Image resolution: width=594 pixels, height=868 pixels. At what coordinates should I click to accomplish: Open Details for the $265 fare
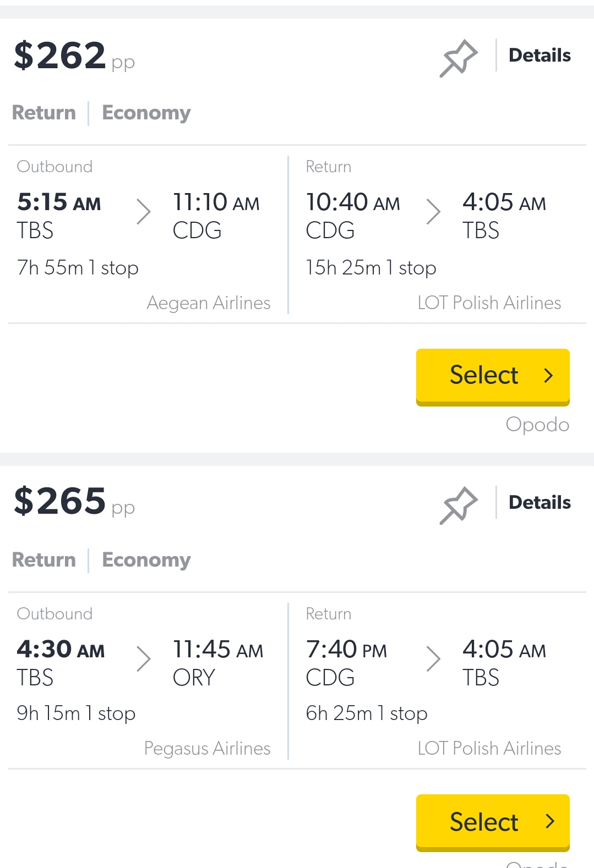coord(539,502)
